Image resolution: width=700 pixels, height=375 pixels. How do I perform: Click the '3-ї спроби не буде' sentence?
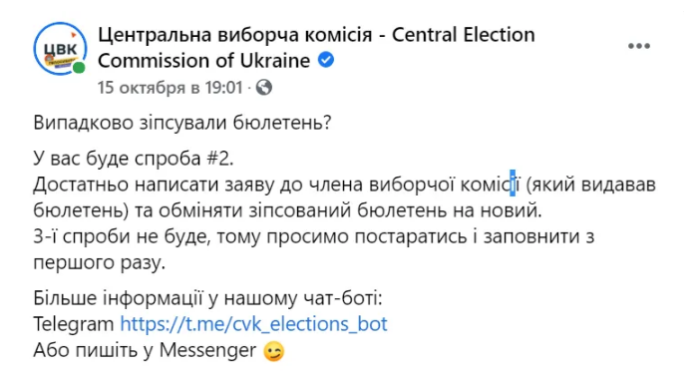pyautogui.click(x=121, y=237)
